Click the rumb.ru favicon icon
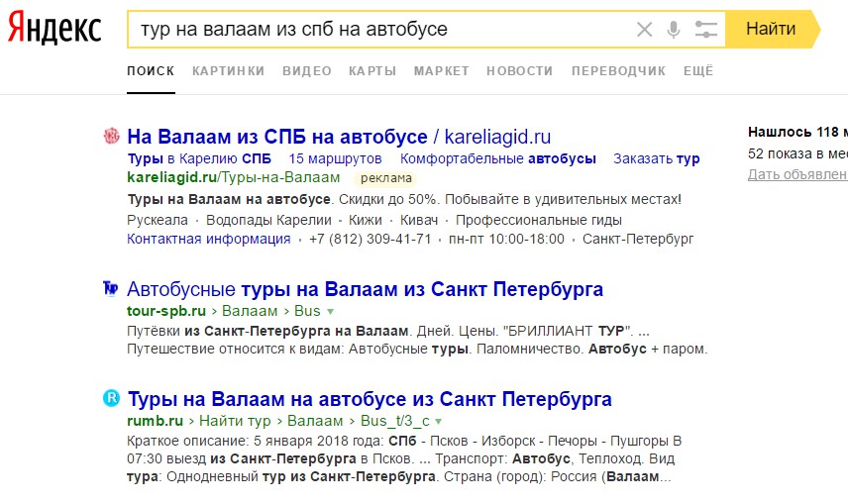Image resolution: width=848 pixels, height=504 pixels. 111,398
